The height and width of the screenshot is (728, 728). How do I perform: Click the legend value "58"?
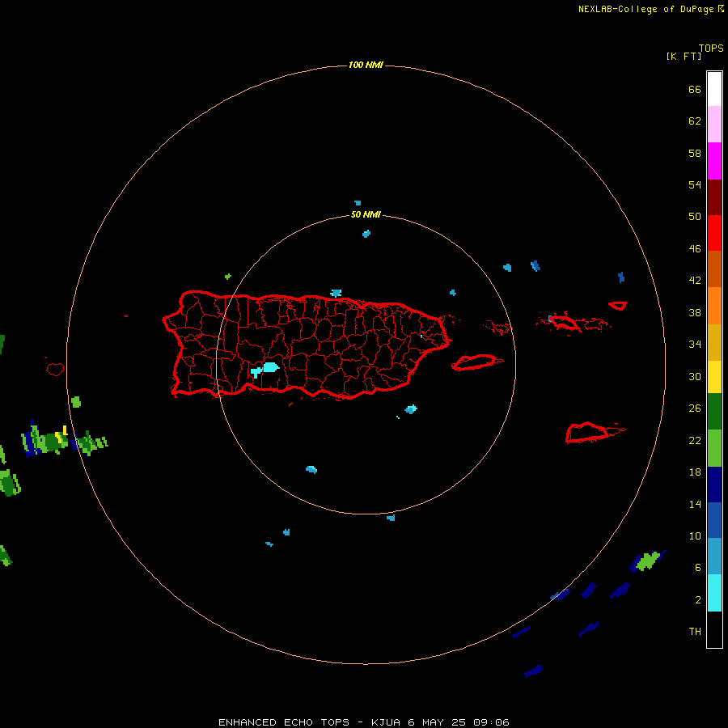pos(695,153)
